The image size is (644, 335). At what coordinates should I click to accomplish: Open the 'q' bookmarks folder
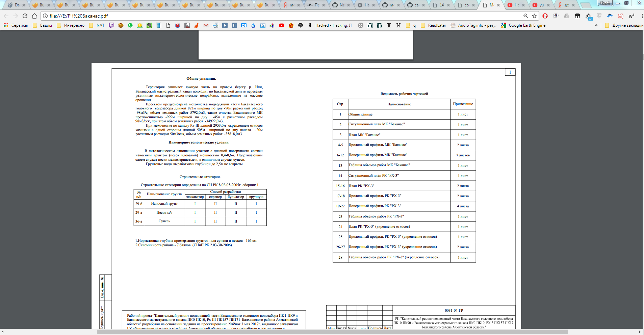tap(411, 25)
